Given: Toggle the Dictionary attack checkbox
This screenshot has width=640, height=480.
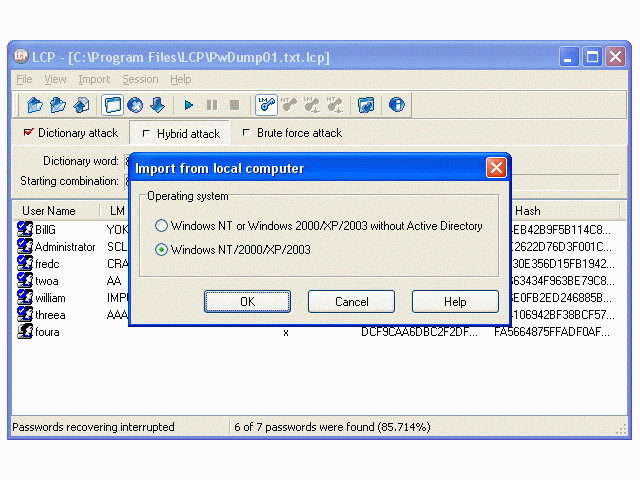Looking at the screenshot, I should (x=28, y=132).
